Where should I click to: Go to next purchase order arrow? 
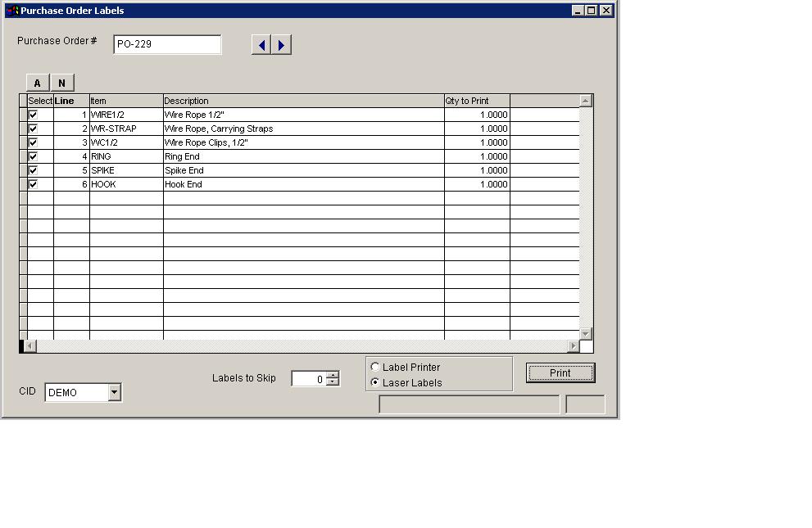coord(281,45)
